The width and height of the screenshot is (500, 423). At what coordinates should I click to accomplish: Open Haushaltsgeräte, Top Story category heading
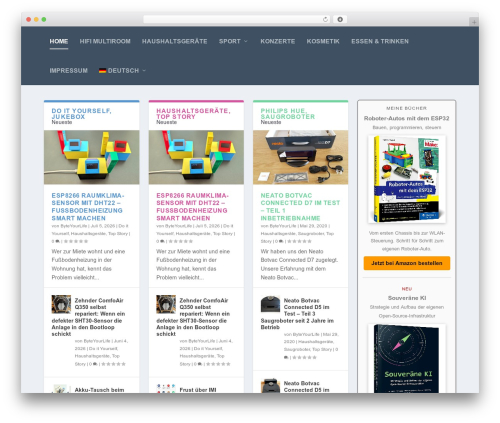[x=193, y=114]
